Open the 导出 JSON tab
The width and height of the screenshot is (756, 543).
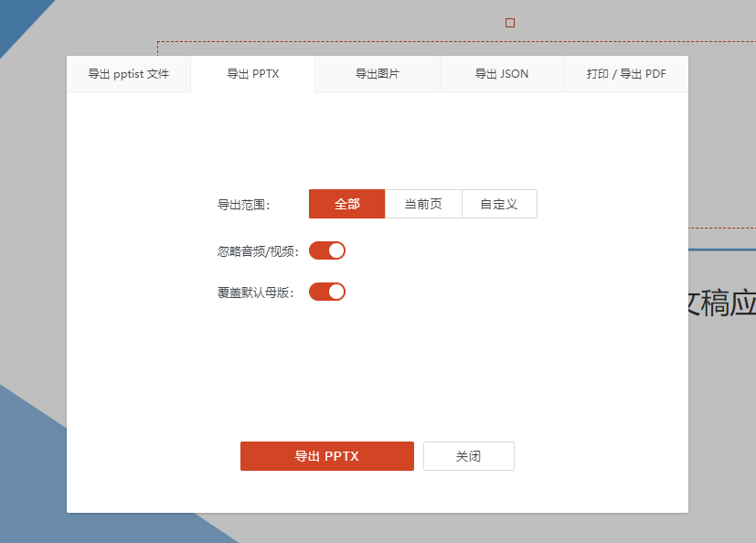pos(501,74)
